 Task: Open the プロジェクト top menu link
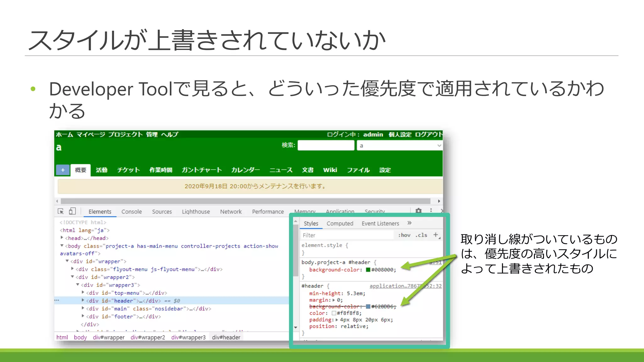tap(125, 134)
